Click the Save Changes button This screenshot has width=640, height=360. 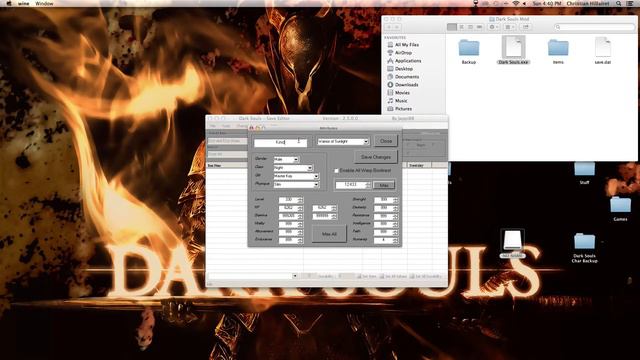[x=376, y=157]
